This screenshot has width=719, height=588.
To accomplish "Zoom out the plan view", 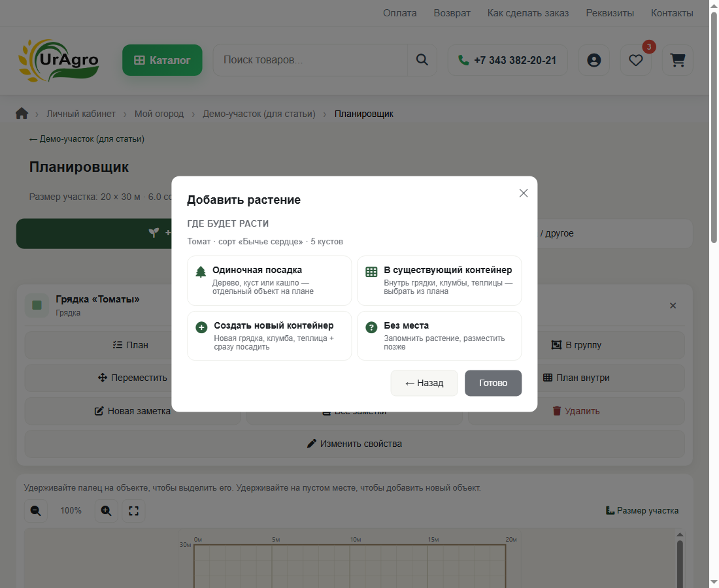I will (x=36, y=510).
